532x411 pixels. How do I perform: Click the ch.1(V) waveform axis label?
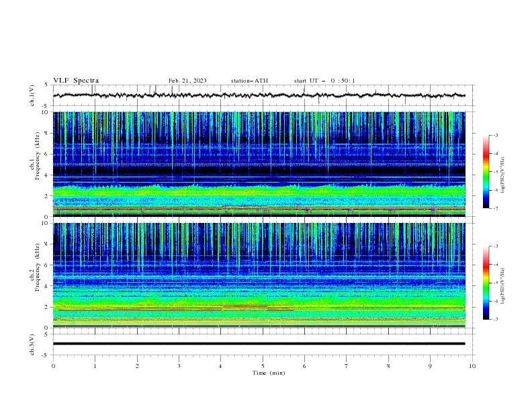click(x=32, y=95)
